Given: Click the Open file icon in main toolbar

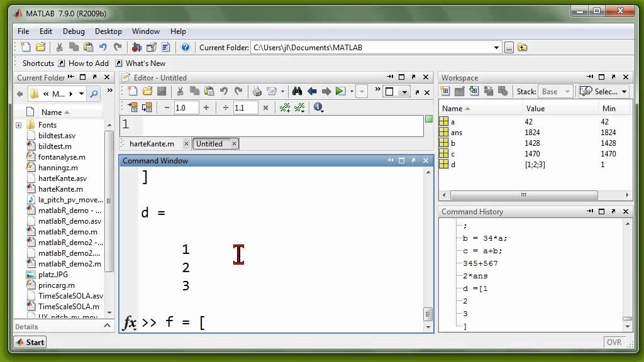Looking at the screenshot, I should click(41, 47).
